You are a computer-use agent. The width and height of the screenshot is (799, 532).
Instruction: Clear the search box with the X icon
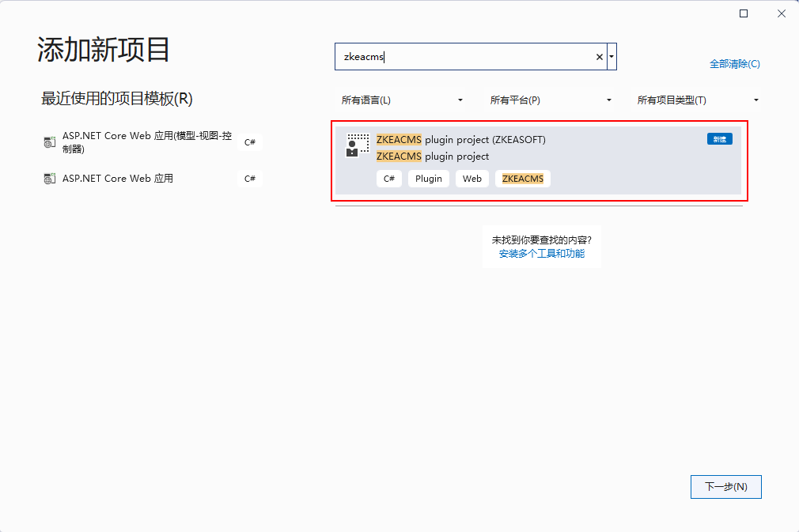click(600, 57)
